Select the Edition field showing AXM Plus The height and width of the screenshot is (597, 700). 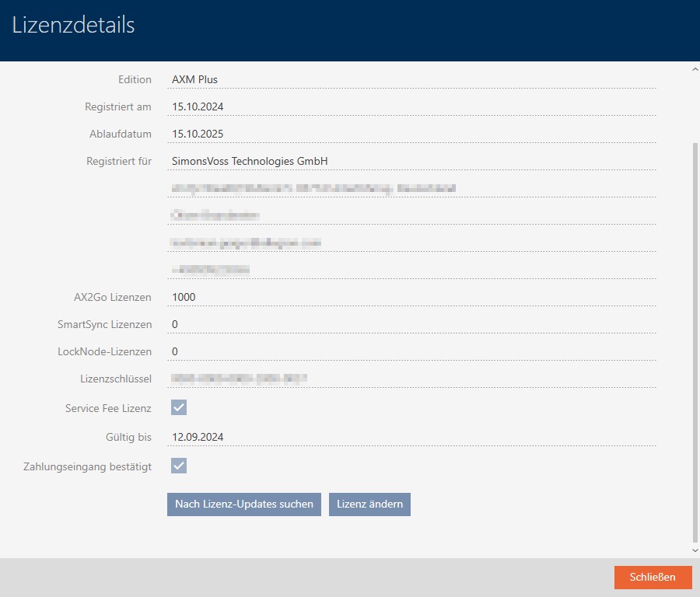[x=412, y=79]
